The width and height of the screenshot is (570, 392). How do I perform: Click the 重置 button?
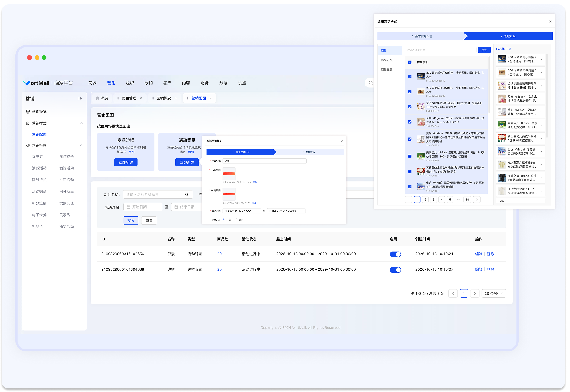149,220
